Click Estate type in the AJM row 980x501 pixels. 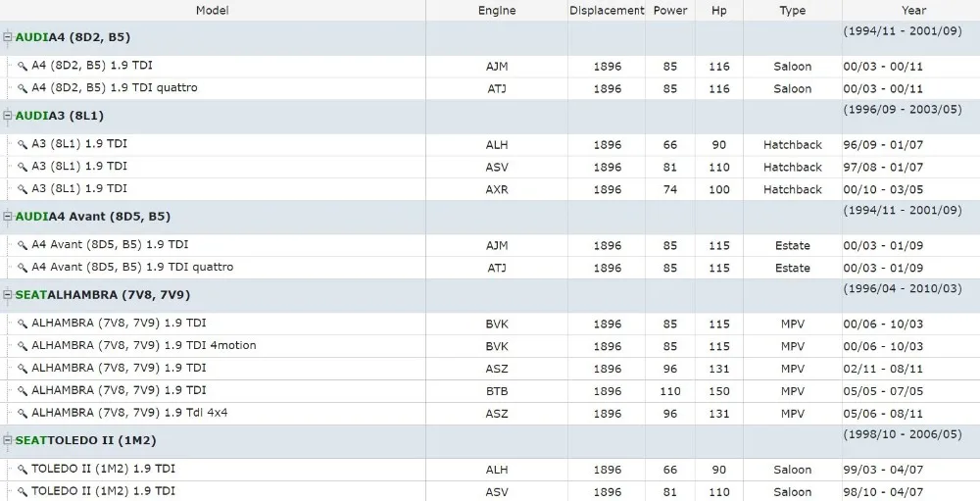(793, 245)
